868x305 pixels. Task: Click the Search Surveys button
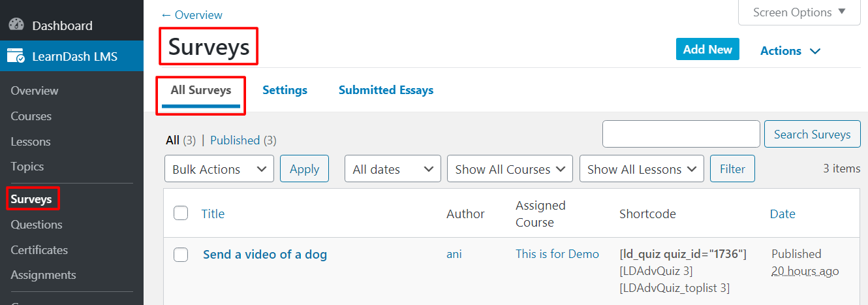tap(812, 134)
